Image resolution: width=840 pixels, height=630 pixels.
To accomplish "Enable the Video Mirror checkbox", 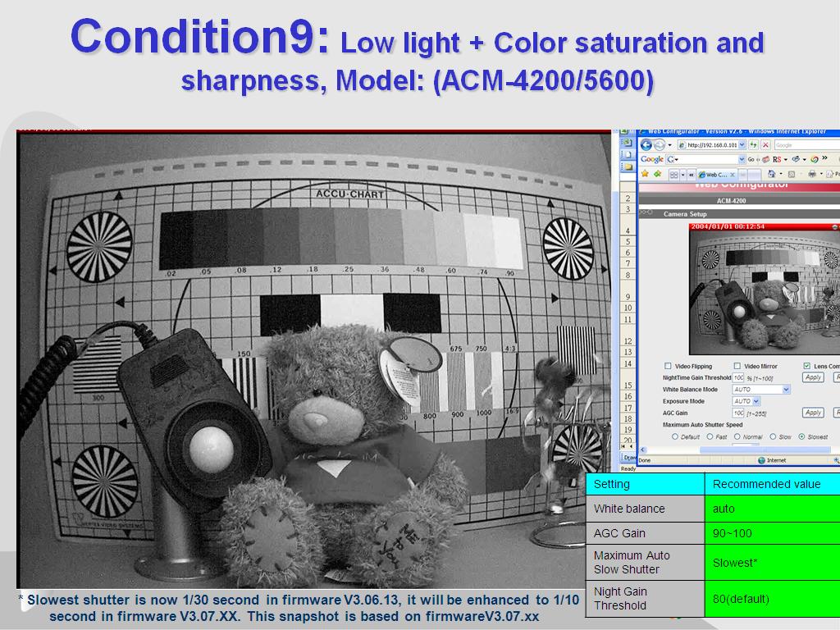I will 737,366.
